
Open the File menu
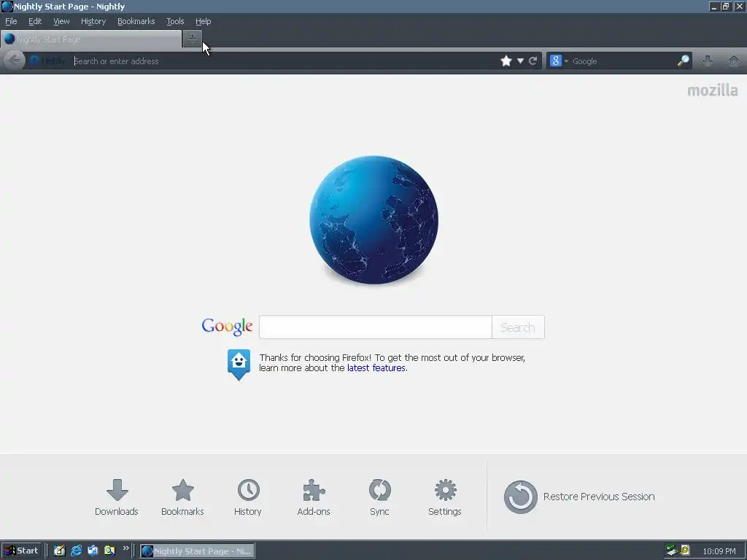(x=11, y=21)
